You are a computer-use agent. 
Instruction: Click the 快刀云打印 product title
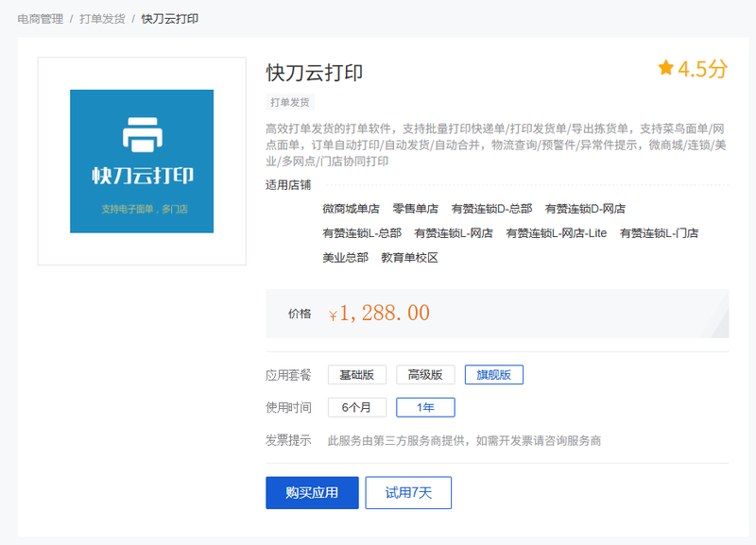click(x=315, y=73)
